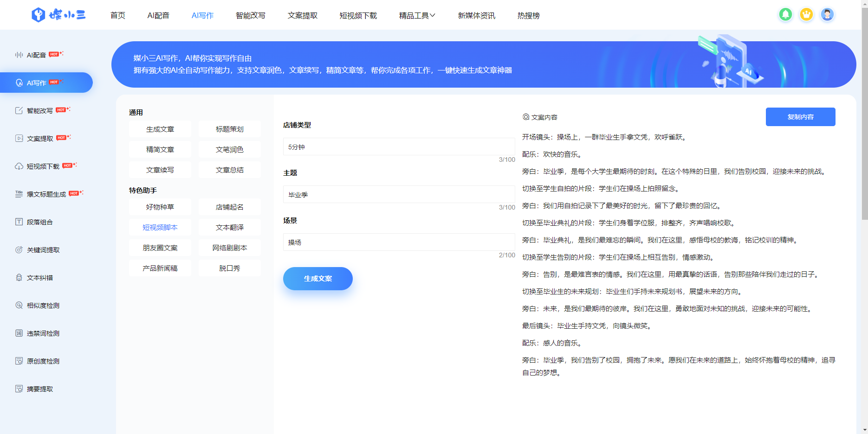The image size is (868, 434).
Task: Select the 脱口秀 assistant option
Action: 230,268
